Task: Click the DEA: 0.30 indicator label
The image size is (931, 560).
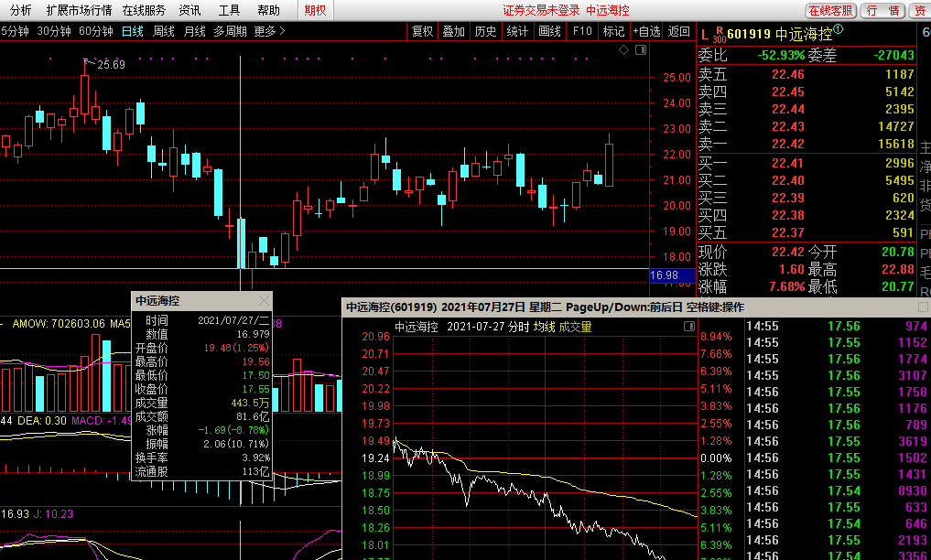Action: click(41, 421)
